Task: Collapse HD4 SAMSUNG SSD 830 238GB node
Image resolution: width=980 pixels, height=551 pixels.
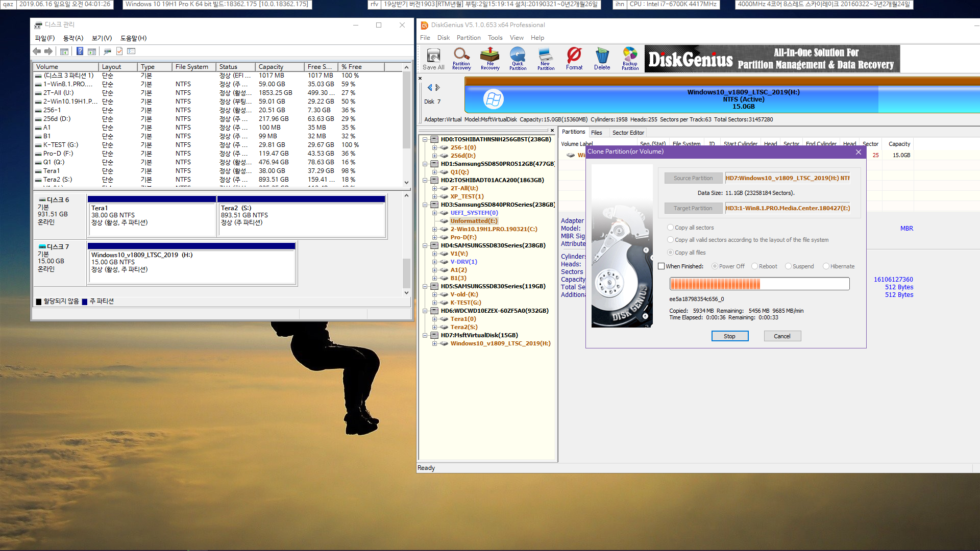Action: [425, 245]
